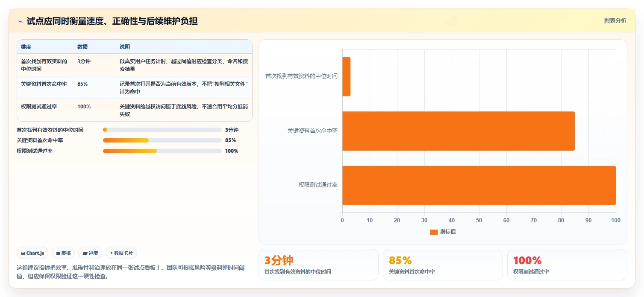Click the 首次找到有效资料的中位时间 progress bar

[162, 130]
